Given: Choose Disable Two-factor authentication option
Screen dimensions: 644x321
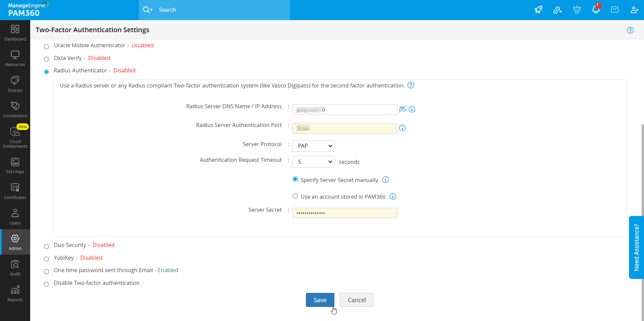Looking at the screenshot, I should 47,284.
